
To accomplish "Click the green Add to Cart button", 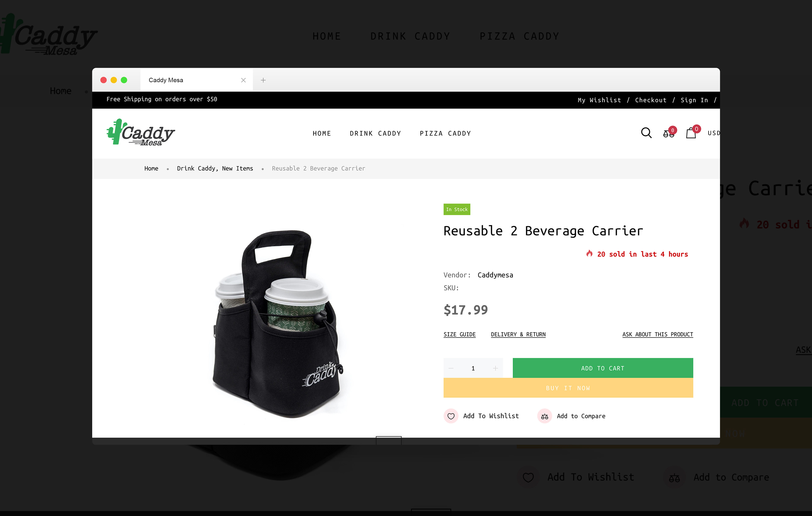I will pos(603,368).
